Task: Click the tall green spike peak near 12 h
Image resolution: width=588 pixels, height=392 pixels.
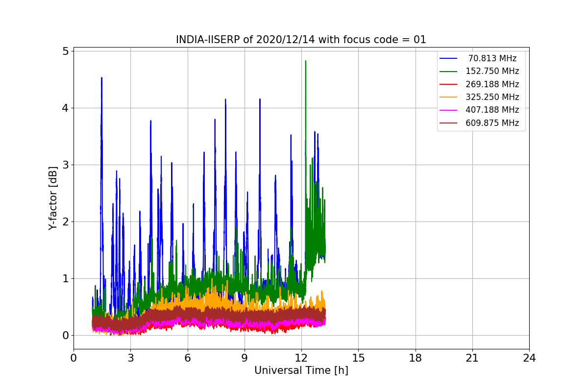Action: click(306, 62)
